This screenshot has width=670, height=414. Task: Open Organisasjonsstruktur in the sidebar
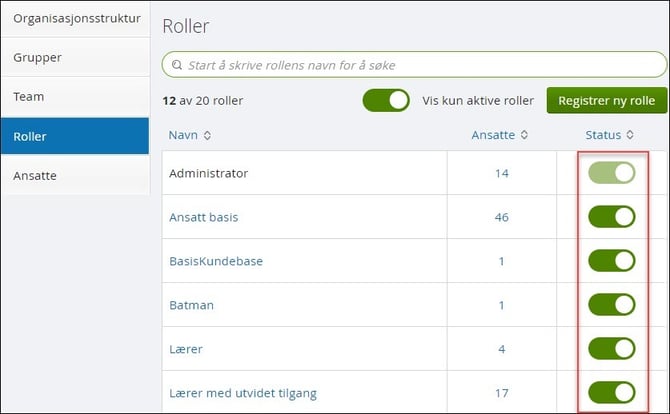click(x=75, y=18)
